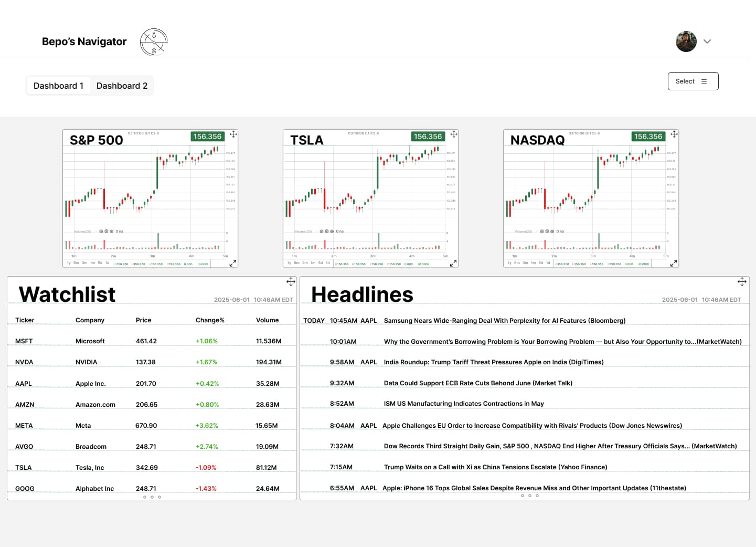Select 6m range on TSLA chart

[296, 263]
